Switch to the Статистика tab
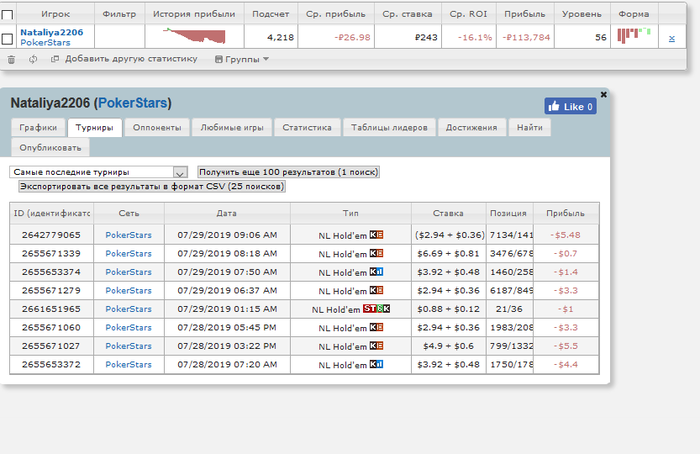 click(307, 128)
